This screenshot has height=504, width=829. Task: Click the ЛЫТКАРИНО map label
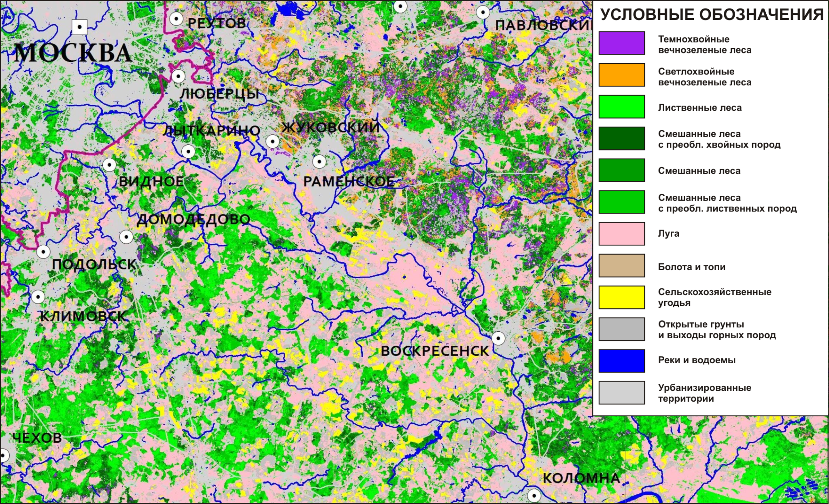pyautogui.click(x=212, y=130)
